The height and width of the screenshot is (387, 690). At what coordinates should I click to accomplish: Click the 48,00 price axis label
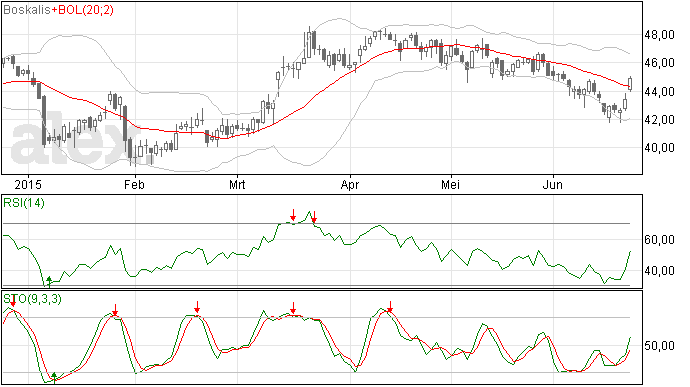pyautogui.click(x=659, y=35)
